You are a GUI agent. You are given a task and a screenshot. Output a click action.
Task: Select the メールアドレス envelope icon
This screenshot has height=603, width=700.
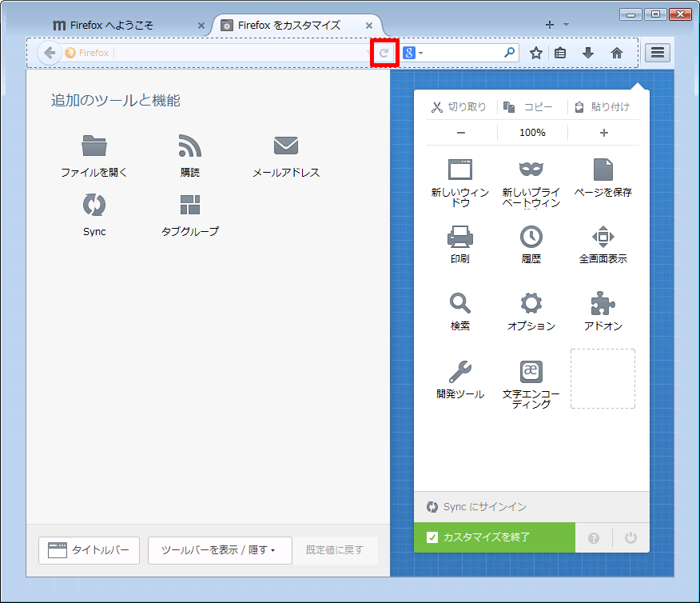[286, 146]
